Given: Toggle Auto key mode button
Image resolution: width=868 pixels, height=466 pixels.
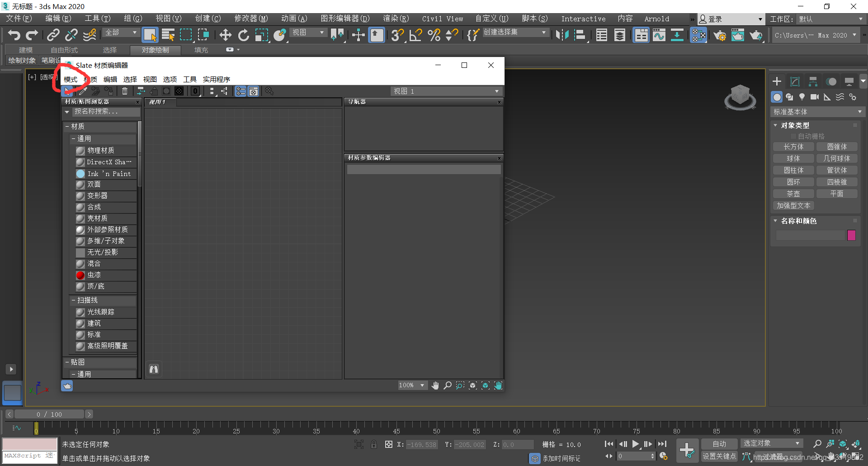Looking at the screenshot, I should pos(719,444).
